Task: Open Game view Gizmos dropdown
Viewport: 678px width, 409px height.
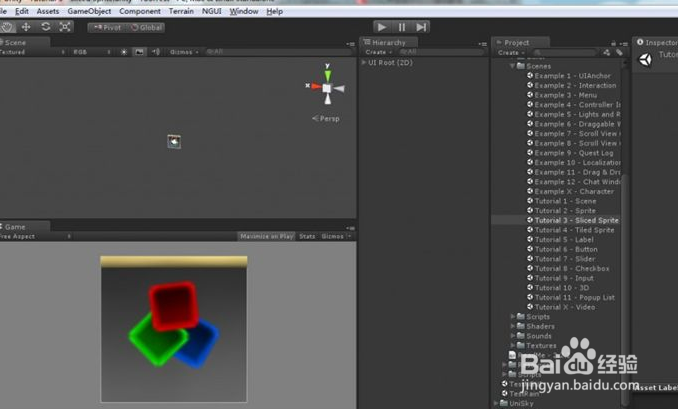Action: (x=336, y=236)
